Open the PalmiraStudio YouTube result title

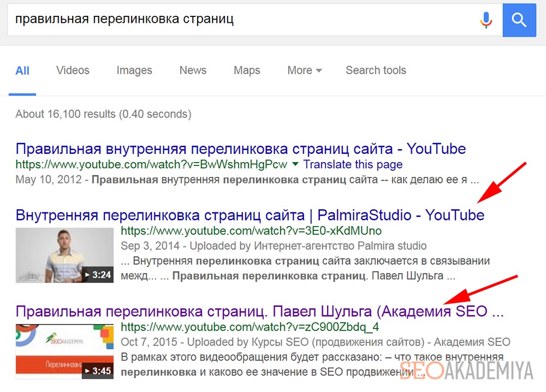pos(250,215)
